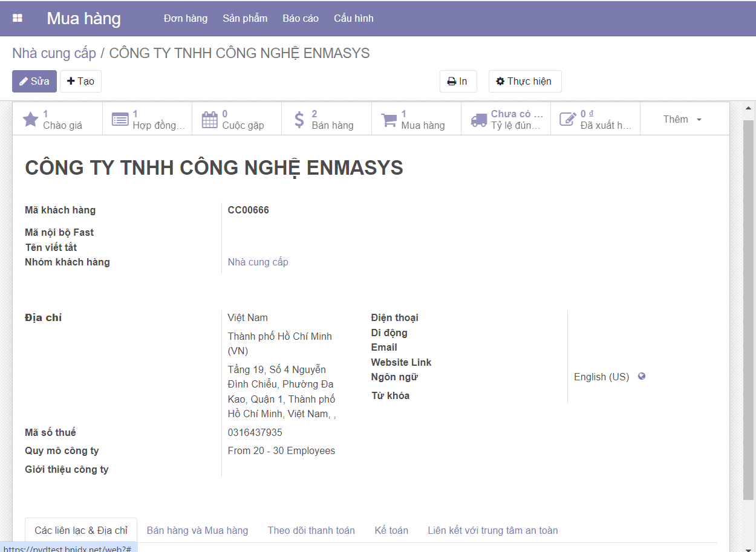Viewport: 756px width, 552px height.
Task: Open Hợp đồng via the list icon
Action: point(120,119)
